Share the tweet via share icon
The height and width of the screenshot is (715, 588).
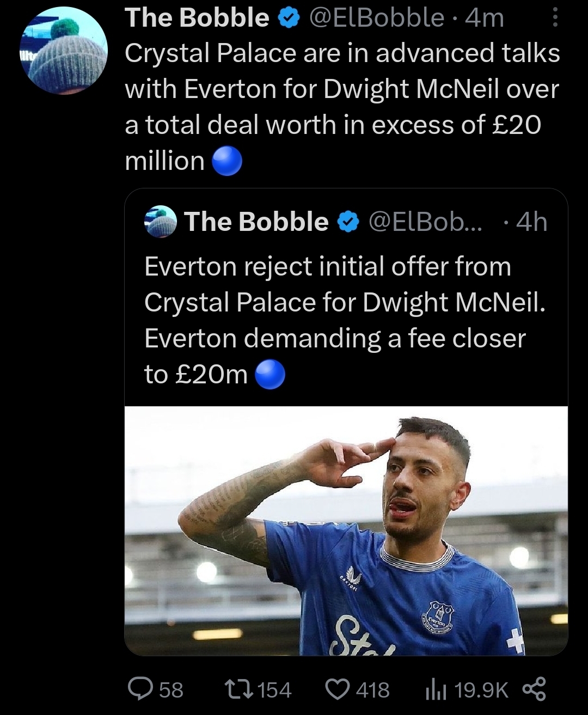(x=534, y=689)
